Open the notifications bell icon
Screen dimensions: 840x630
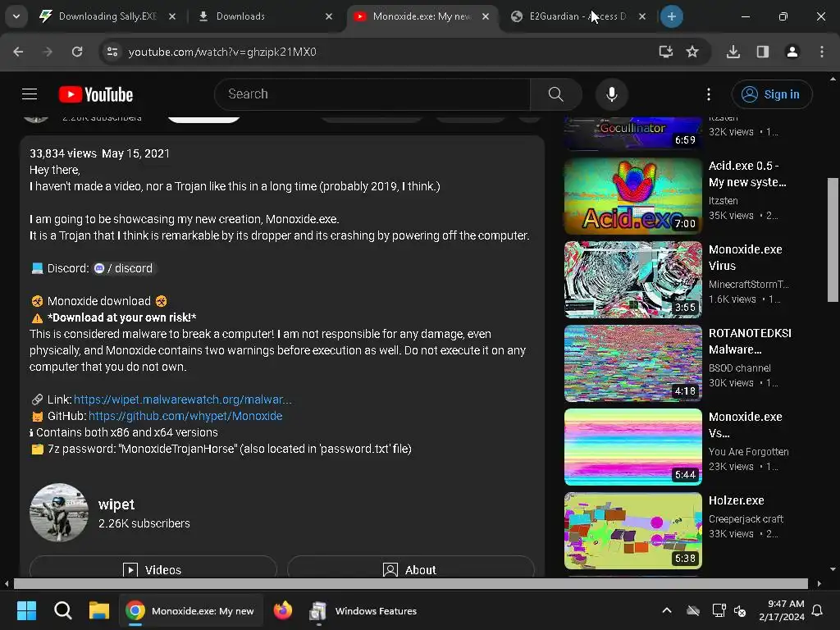pos(818,610)
